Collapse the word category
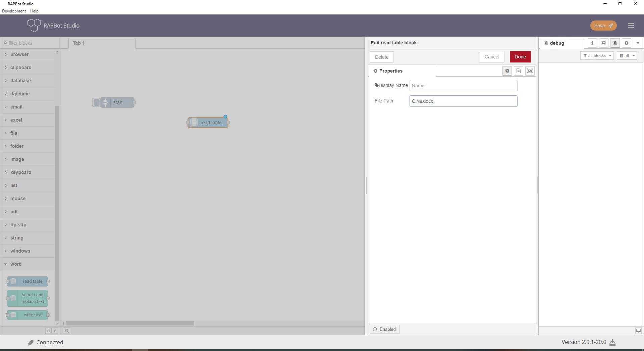The height and width of the screenshot is (351, 644). click(27, 264)
